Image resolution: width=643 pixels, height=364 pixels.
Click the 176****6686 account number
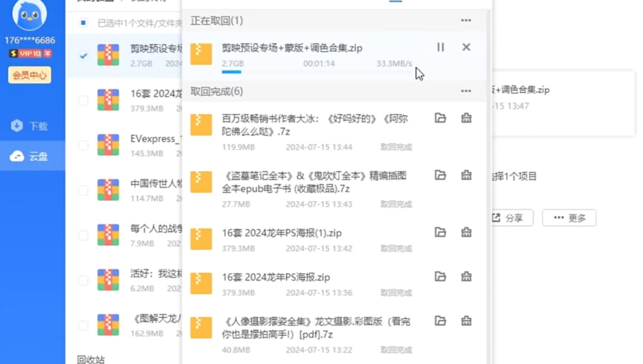(x=30, y=40)
